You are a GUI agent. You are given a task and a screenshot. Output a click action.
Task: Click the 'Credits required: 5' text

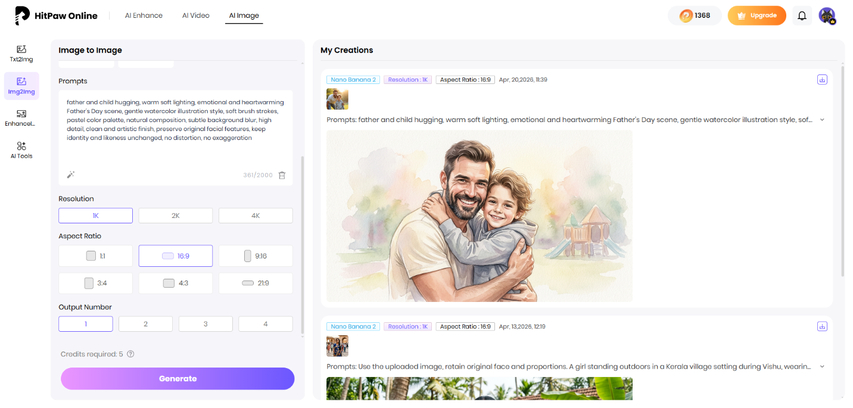pos(92,354)
